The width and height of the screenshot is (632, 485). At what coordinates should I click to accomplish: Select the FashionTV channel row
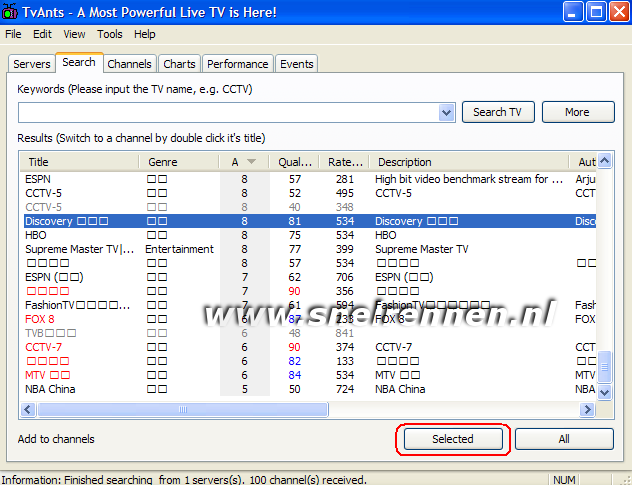308,305
